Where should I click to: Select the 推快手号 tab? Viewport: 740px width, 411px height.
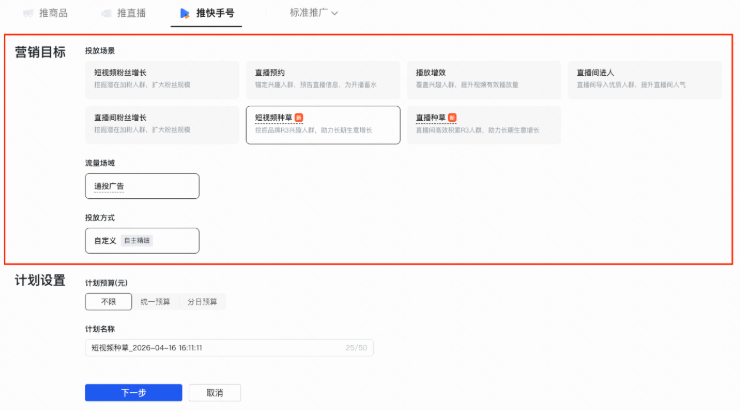pos(207,13)
